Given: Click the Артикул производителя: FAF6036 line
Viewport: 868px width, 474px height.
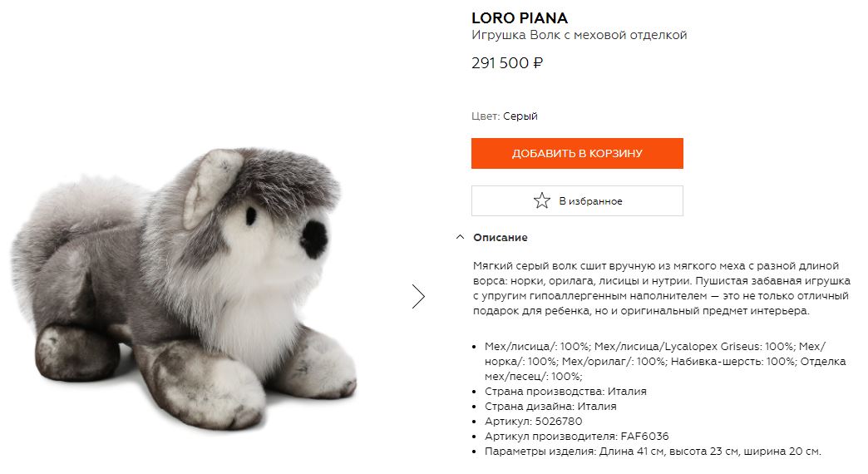Looking at the screenshot, I should click(x=576, y=436).
